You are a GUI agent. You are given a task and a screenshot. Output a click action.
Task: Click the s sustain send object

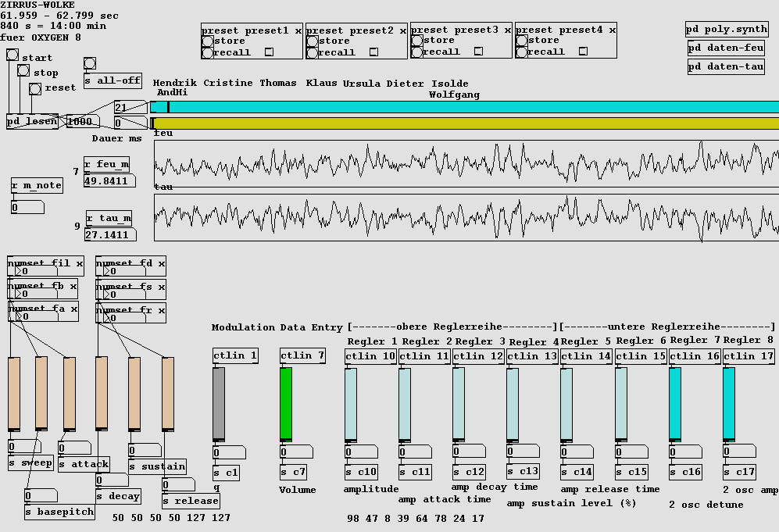pyautogui.click(x=158, y=466)
